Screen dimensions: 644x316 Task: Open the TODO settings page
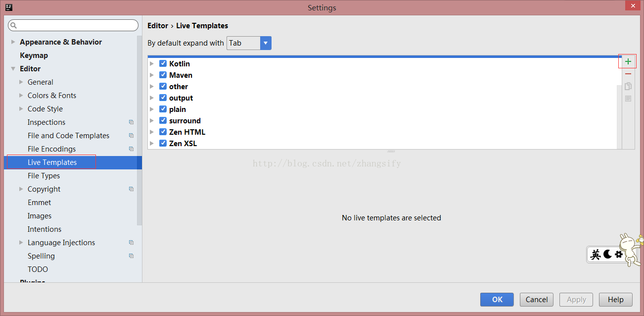(x=38, y=269)
